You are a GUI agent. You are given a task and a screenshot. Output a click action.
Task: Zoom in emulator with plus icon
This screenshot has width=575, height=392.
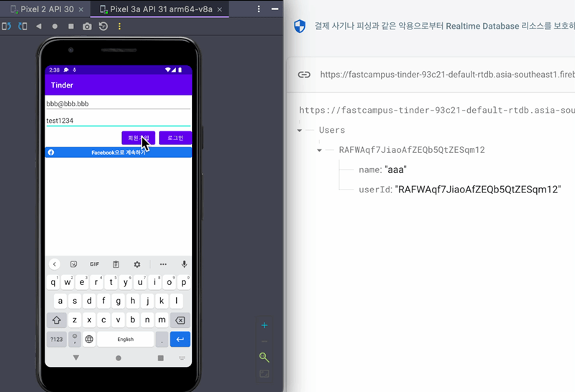click(x=264, y=325)
